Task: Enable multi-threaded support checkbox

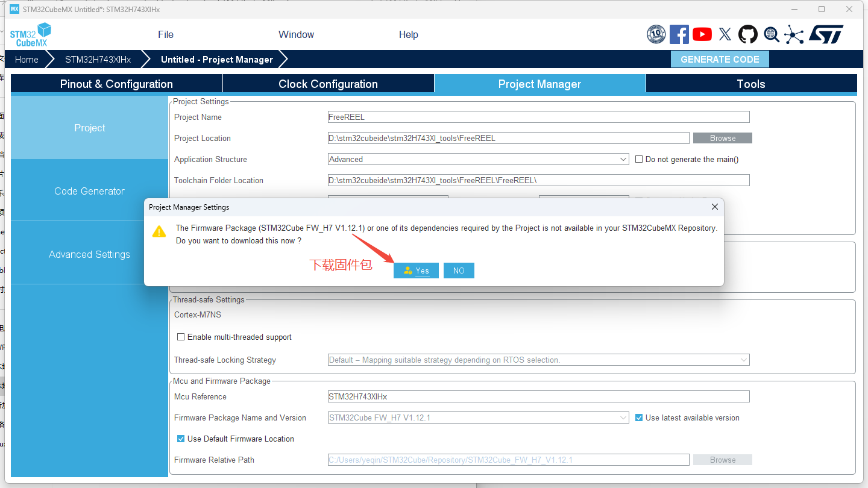Action: (x=181, y=337)
